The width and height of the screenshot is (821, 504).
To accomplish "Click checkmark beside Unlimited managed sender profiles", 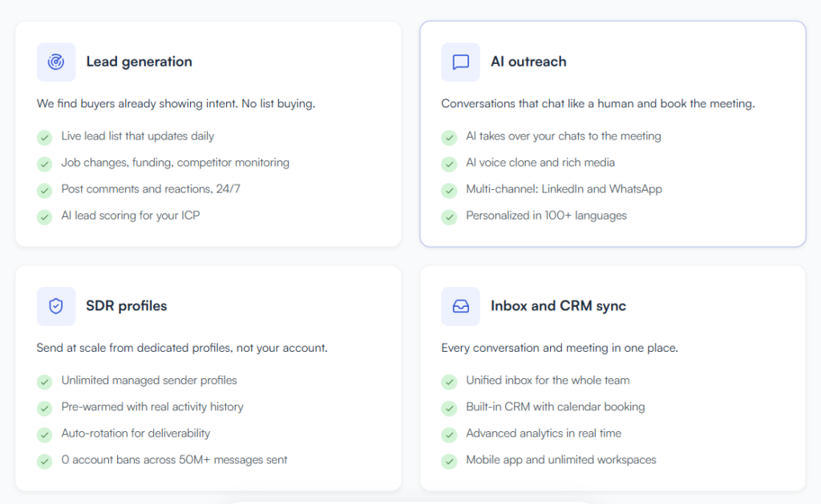I will pyautogui.click(x=45, y=381).
